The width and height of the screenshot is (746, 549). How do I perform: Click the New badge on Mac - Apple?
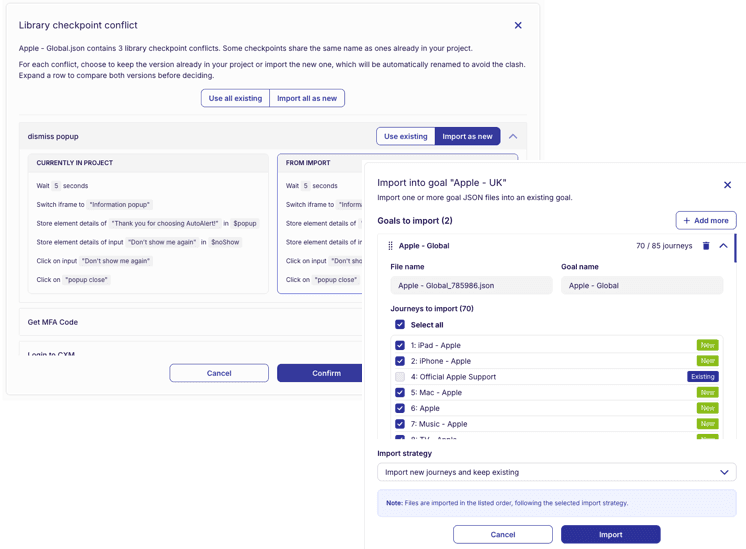click(707, 392)
